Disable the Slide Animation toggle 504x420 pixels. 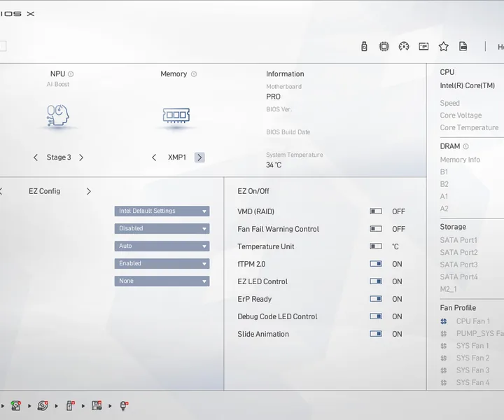click(x=376, y=334)
